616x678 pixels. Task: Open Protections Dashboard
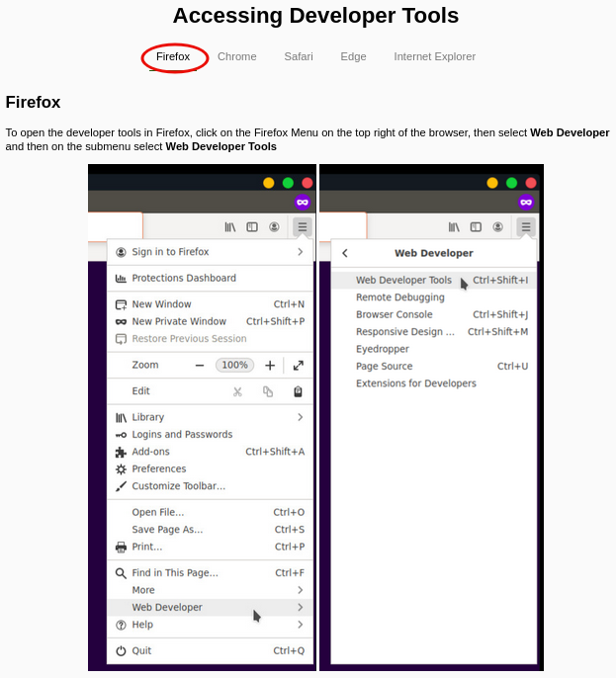pos(210,278)
